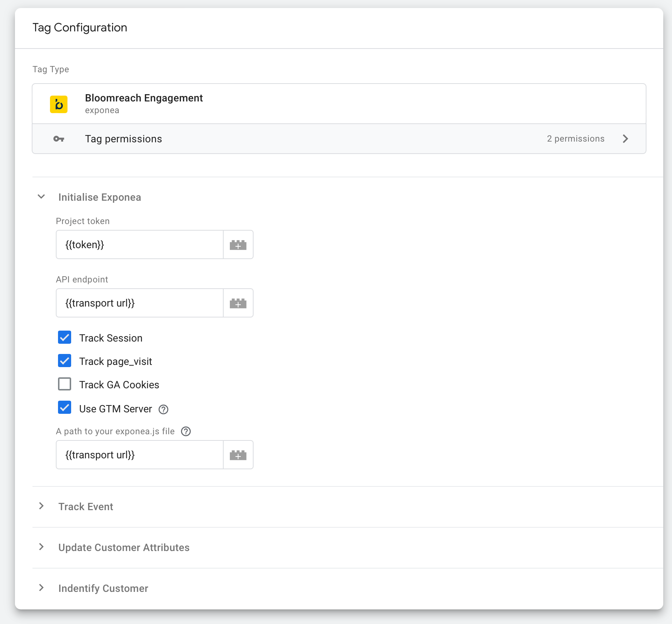Click the Track GA Cookies label

tap(119, 385)
